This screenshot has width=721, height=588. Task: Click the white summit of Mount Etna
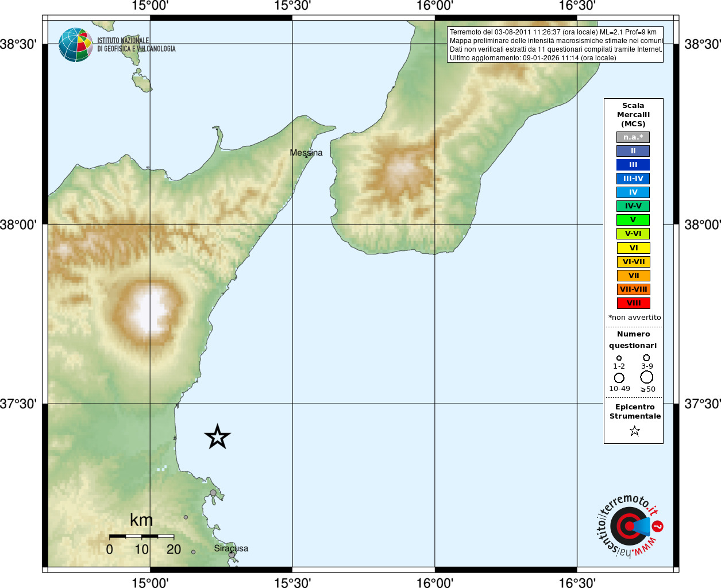tap(151, 310)
